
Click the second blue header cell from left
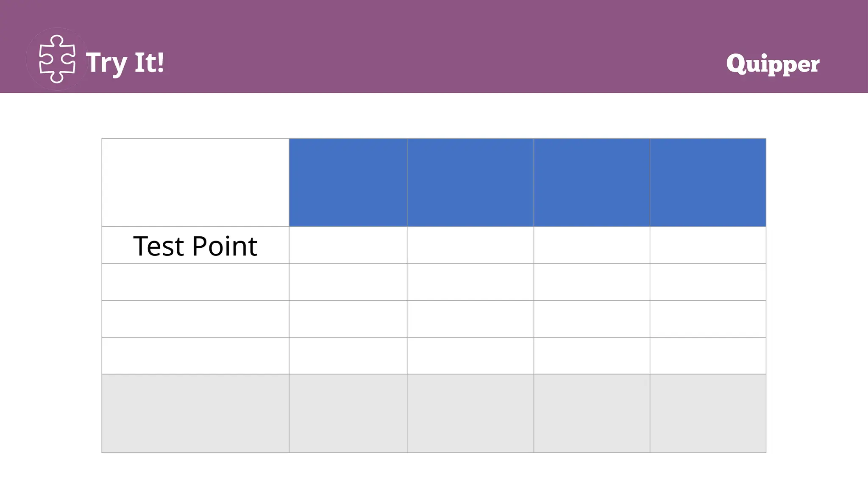(470, 183)
